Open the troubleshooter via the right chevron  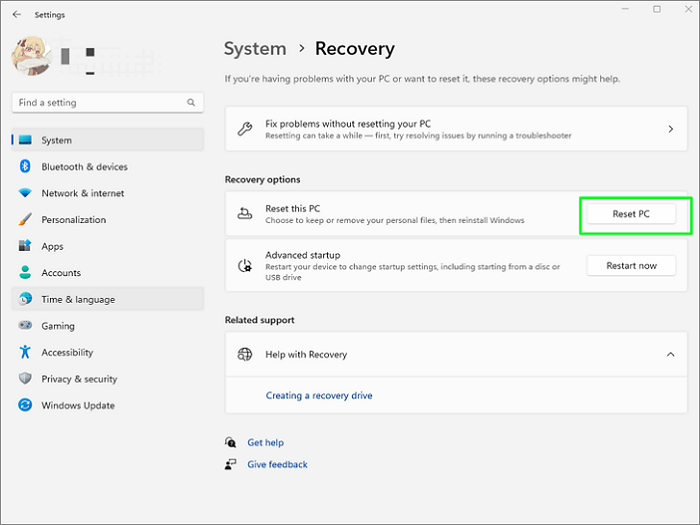(670, 129)
